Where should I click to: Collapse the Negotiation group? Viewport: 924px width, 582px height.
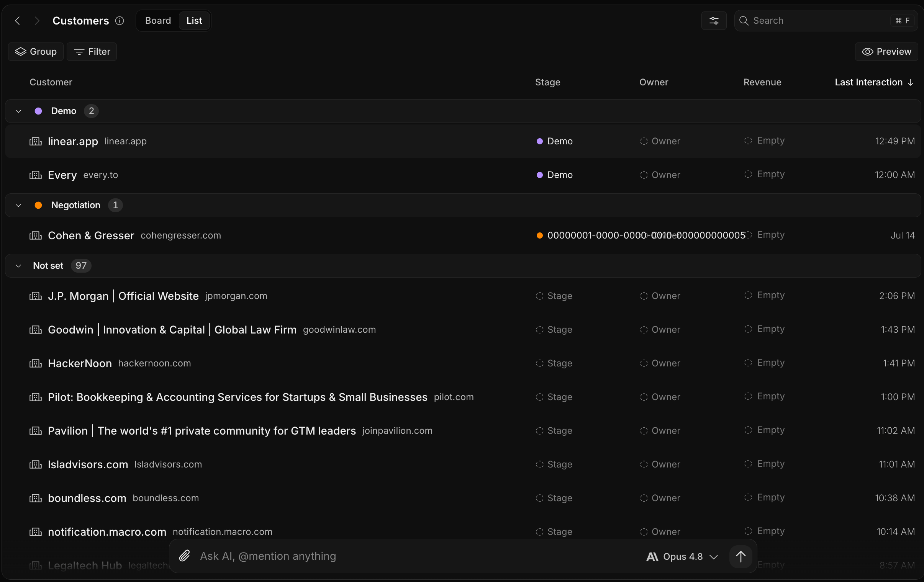[x=18, y=205]
